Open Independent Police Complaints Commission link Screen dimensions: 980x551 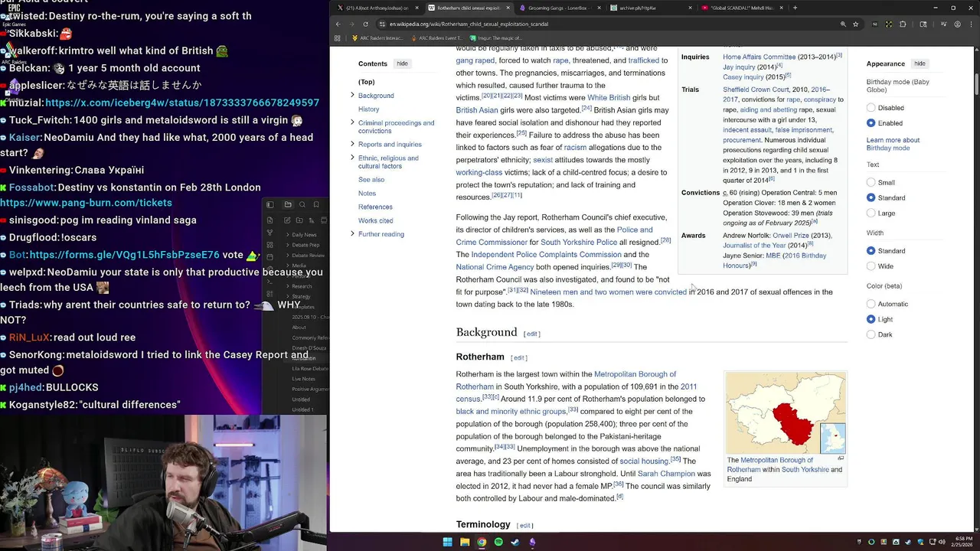[546, 254]
